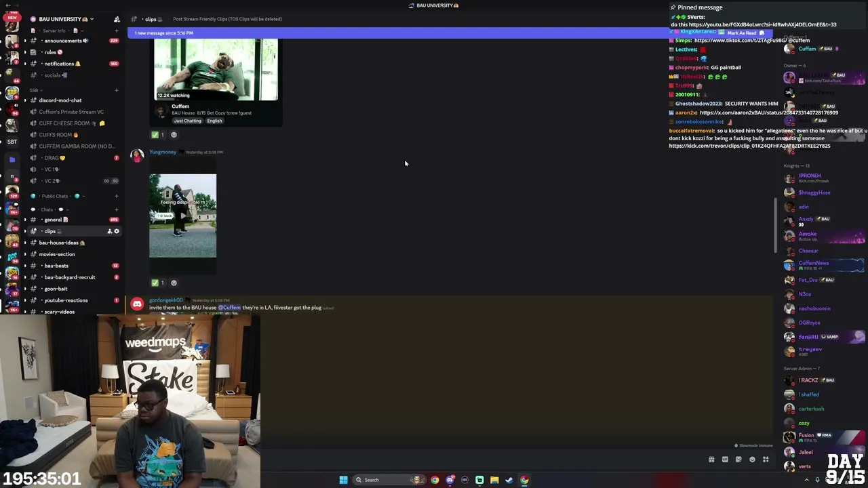Join the CUFFEM GAMBA ROOM voice channel
This screenshot has height=488, width=868.
pos(73,146)
